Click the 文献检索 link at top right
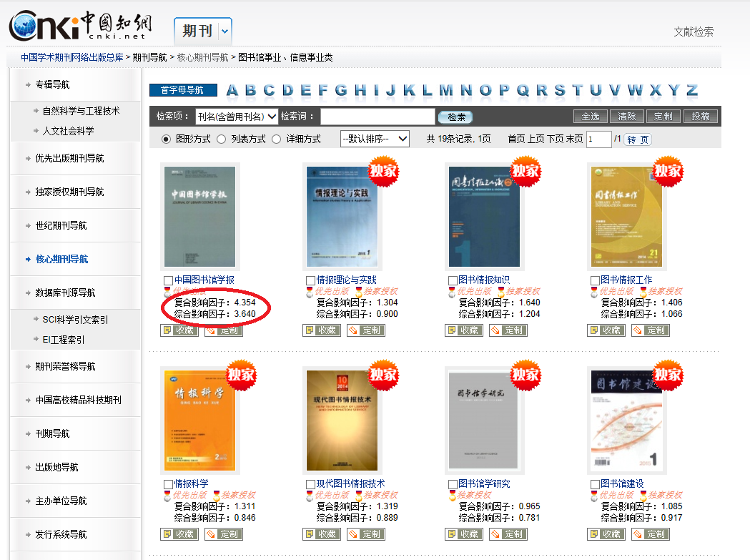Viewport: 750px width, 560px height. pyautogui.click(x=693, y=31)
